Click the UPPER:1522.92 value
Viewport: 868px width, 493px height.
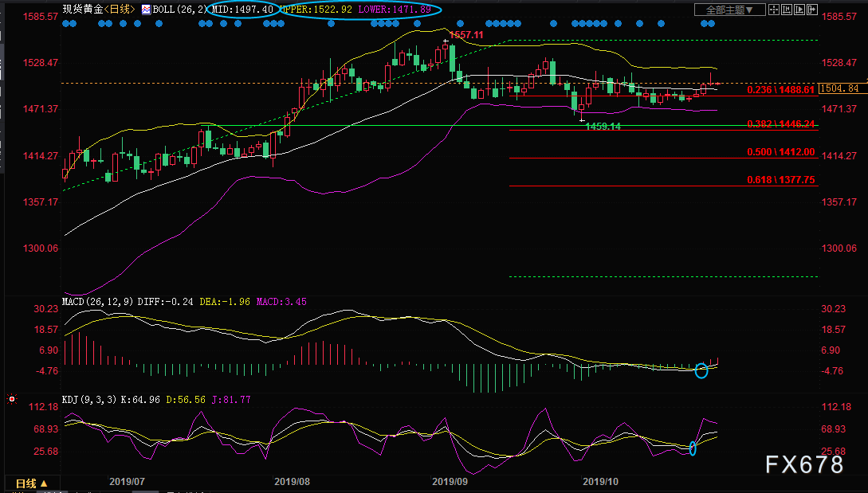pyautogui.click(x=316, y=10)
